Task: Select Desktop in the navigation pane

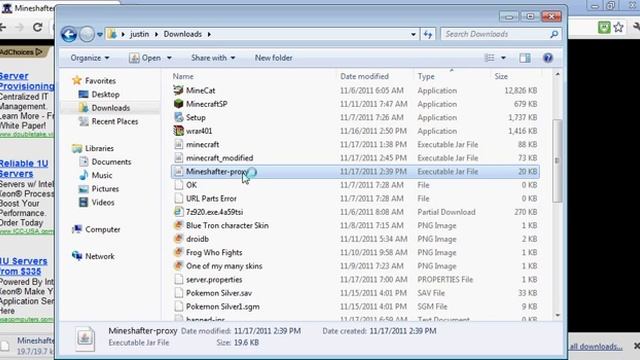Action: (x=105, y=94)
